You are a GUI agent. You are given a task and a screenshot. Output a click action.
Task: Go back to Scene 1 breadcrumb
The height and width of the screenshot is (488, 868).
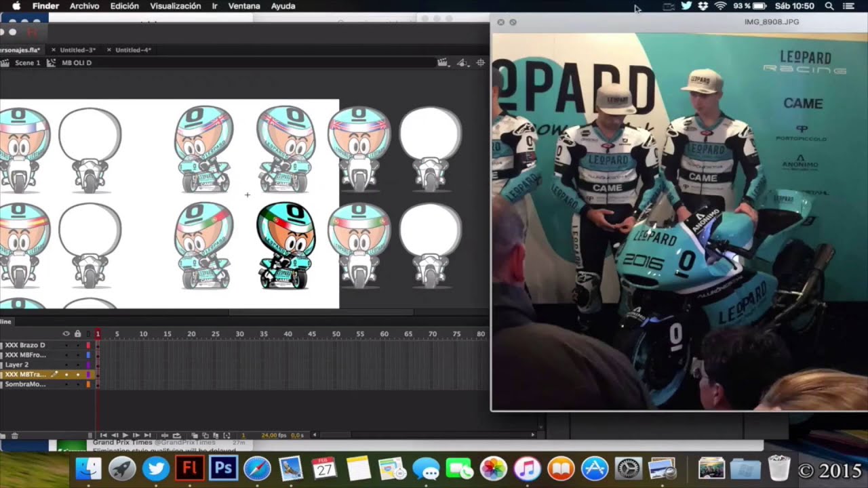pos(27,62)
